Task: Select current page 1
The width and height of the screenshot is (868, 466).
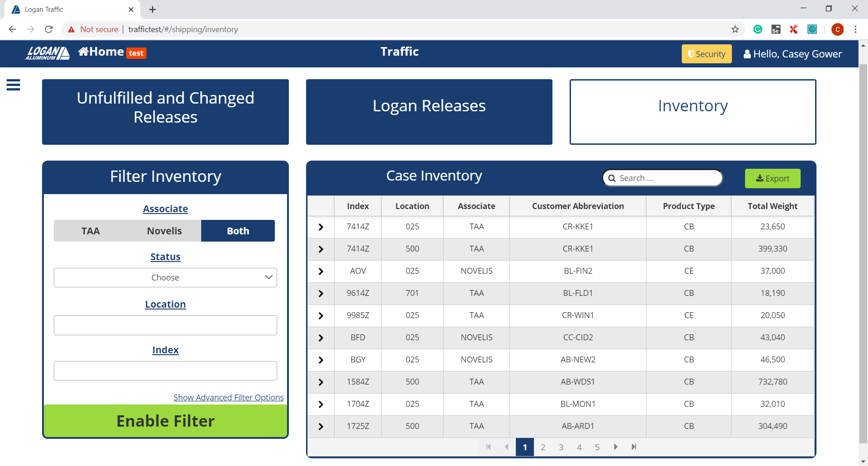Action: point(525,447)
